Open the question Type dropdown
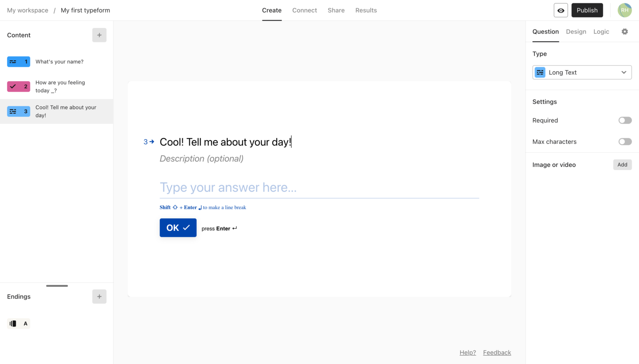Image resolution: width=639 pixels, height=364 pixels. (582, 72)
